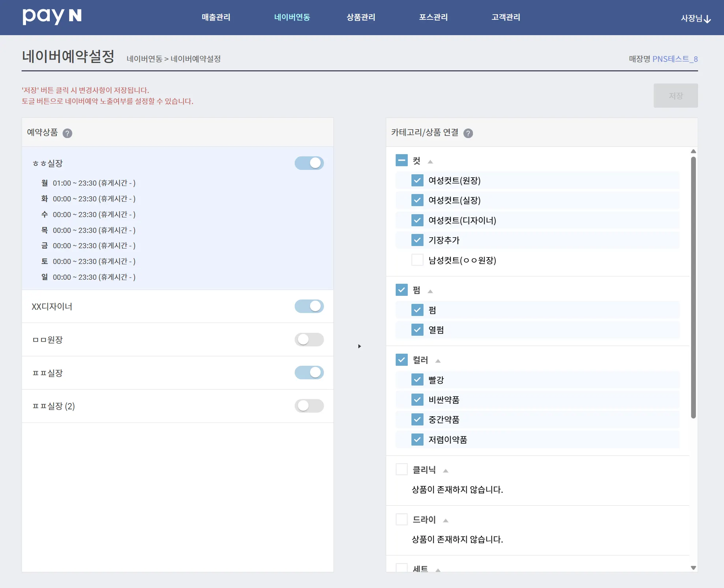This screenshot has height=588, width=724.
Task: Toggle off ㅎㅎ실장 Naver reservation switch
Action: [309, 163]
